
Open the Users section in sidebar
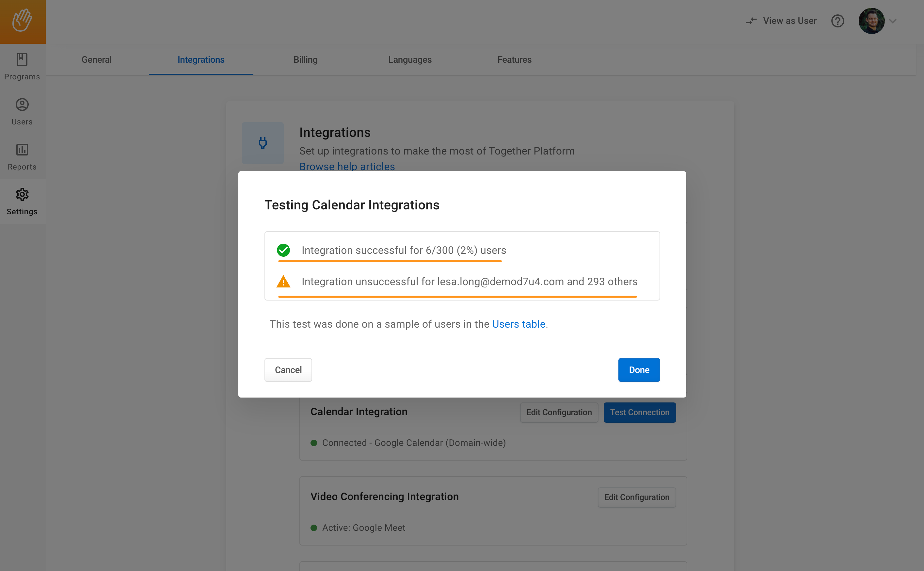22,111
